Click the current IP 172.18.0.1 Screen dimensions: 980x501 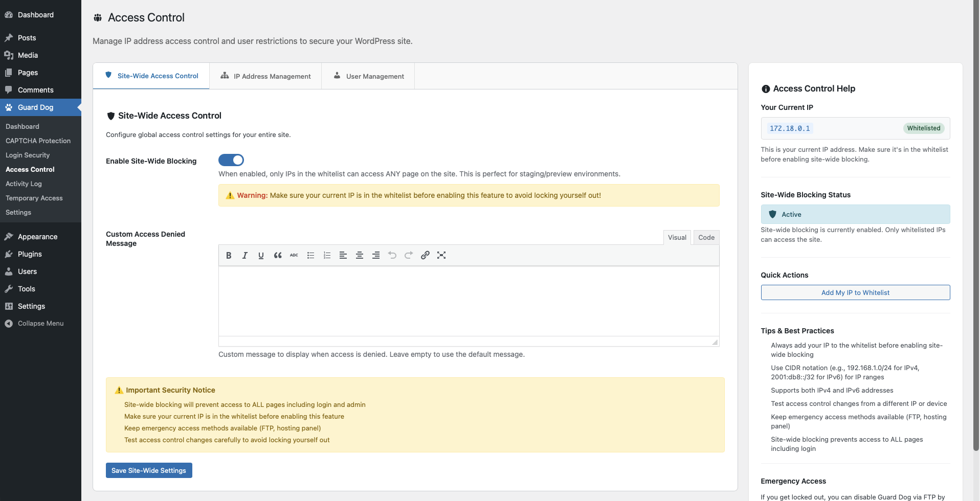click(x=790, y=128)
